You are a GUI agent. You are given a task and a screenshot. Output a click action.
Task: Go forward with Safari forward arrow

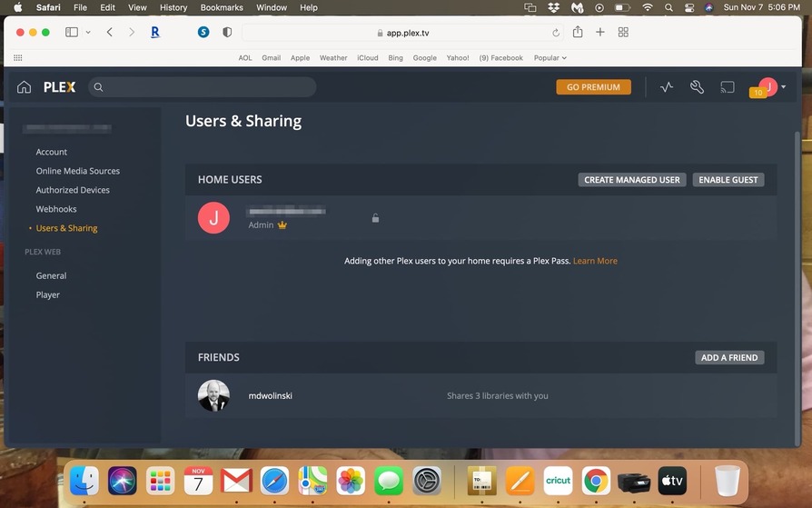pos(132,32)
